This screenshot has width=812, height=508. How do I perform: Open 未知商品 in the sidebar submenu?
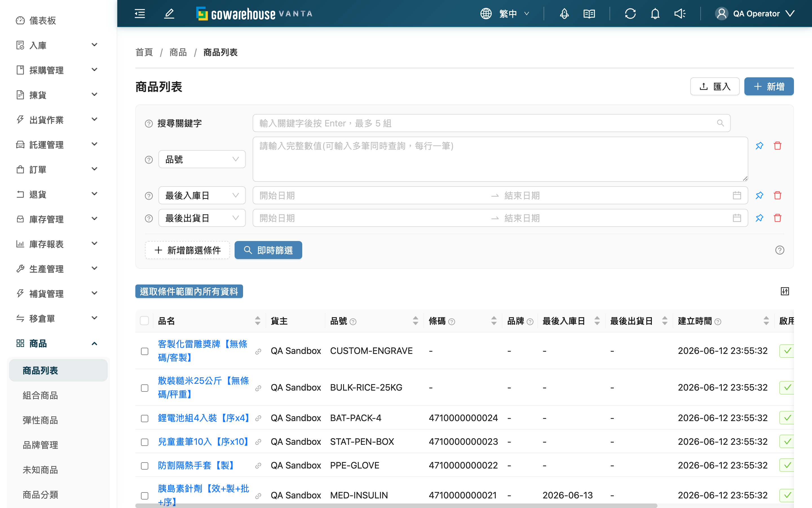tap(40, 470)
